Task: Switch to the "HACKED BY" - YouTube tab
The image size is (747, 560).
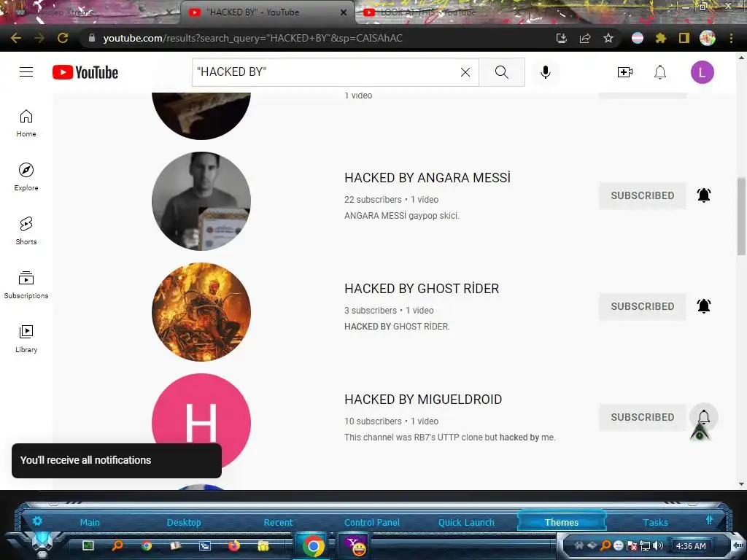Action: point(267,12)
